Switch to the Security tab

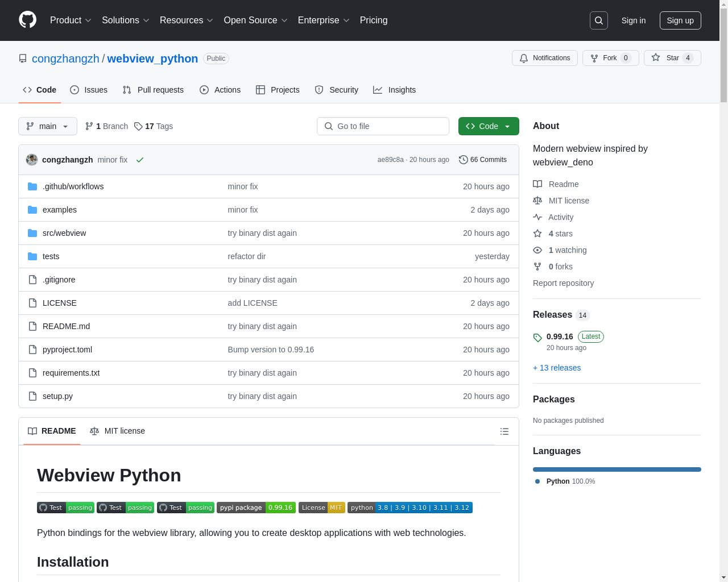click(337, 90)
